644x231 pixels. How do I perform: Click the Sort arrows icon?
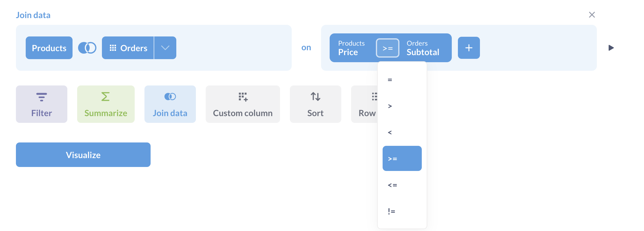pyautogui.click(x=315, y=97)
